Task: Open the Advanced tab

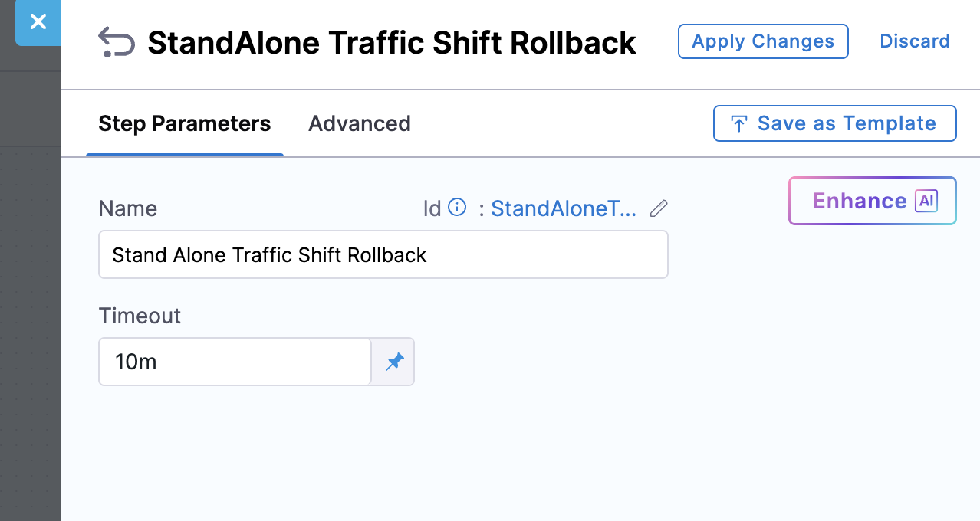Action: click(x=359, y=124)
